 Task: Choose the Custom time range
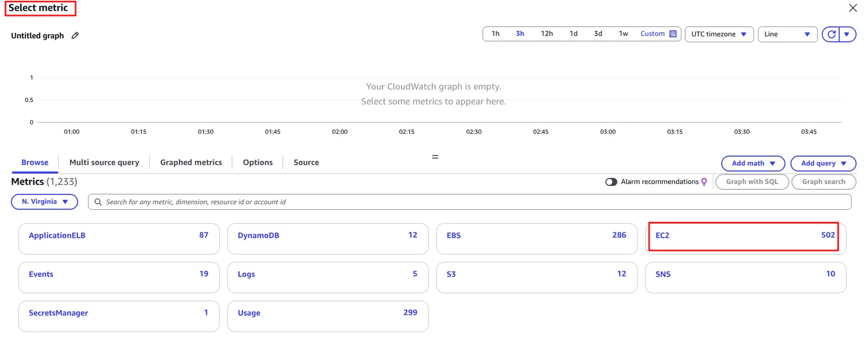click(652, 34)
